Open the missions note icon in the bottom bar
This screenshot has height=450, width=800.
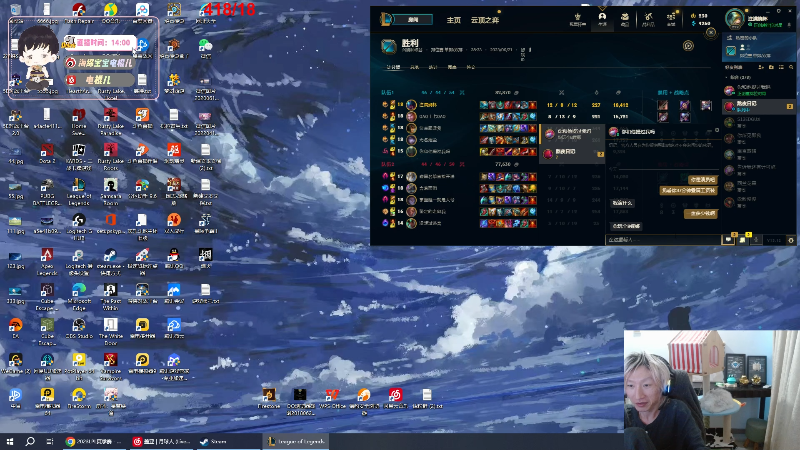742,240
